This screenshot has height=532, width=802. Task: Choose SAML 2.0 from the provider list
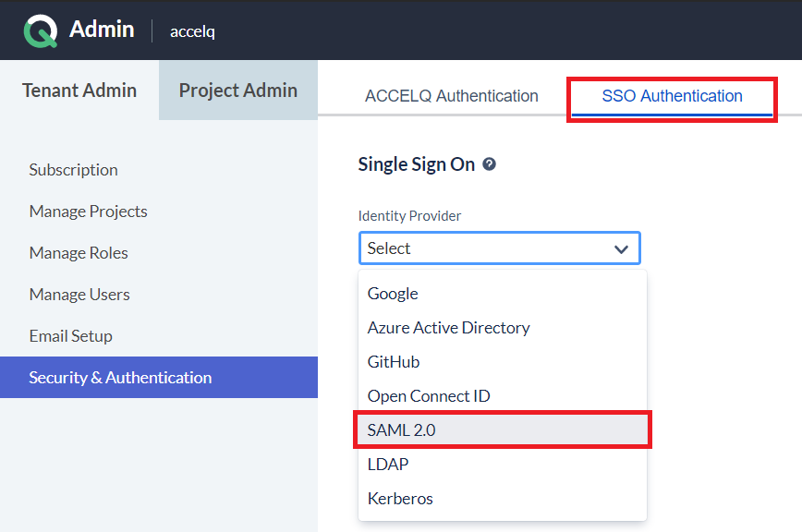(503, 429)
